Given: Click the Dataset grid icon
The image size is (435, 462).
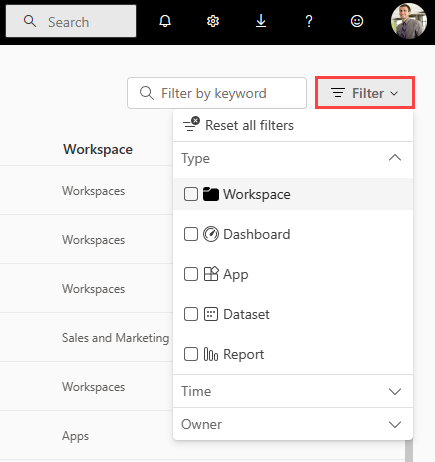Looking at the screenshot, I should (x=211, y=314).
